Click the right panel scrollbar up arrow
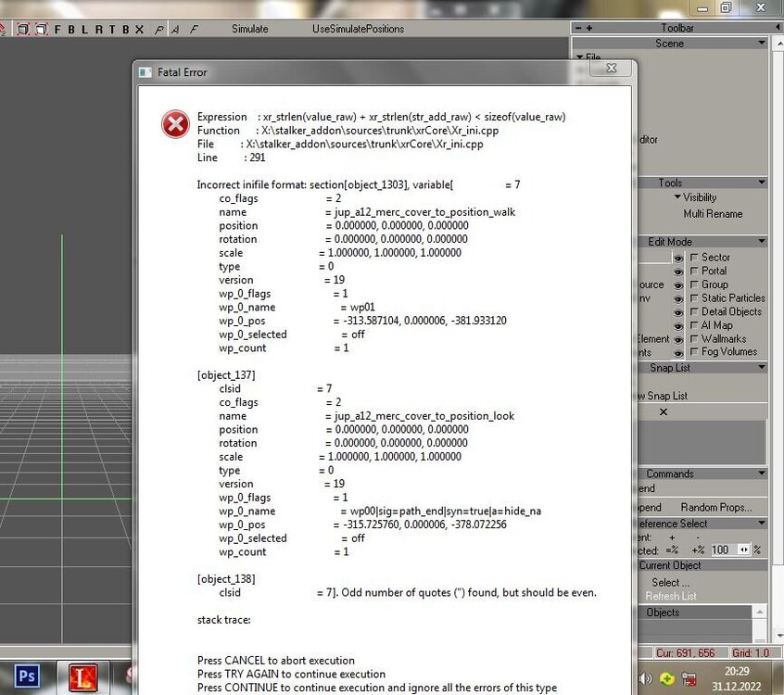 [778, 44]
